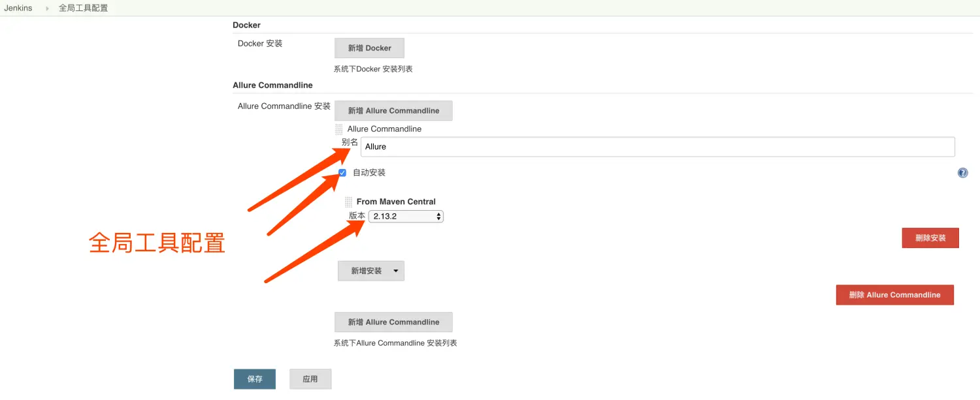Open the 全局工具配置 breadcrumb item

click(x=83, y=8)
